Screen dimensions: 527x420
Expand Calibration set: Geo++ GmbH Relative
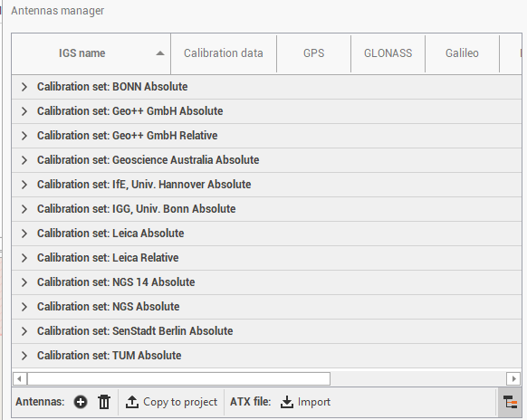pyautogui.click(x=24, y=136)
